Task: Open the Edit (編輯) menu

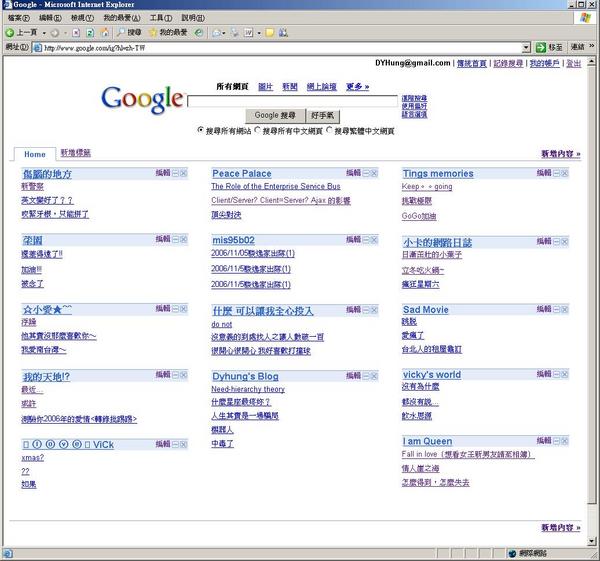Action: coord(50,18)
